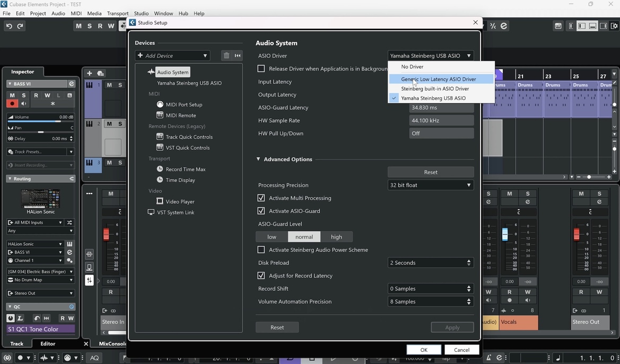Switch to the MixConsole tab
620x364 pixels.
click(112, 343)
